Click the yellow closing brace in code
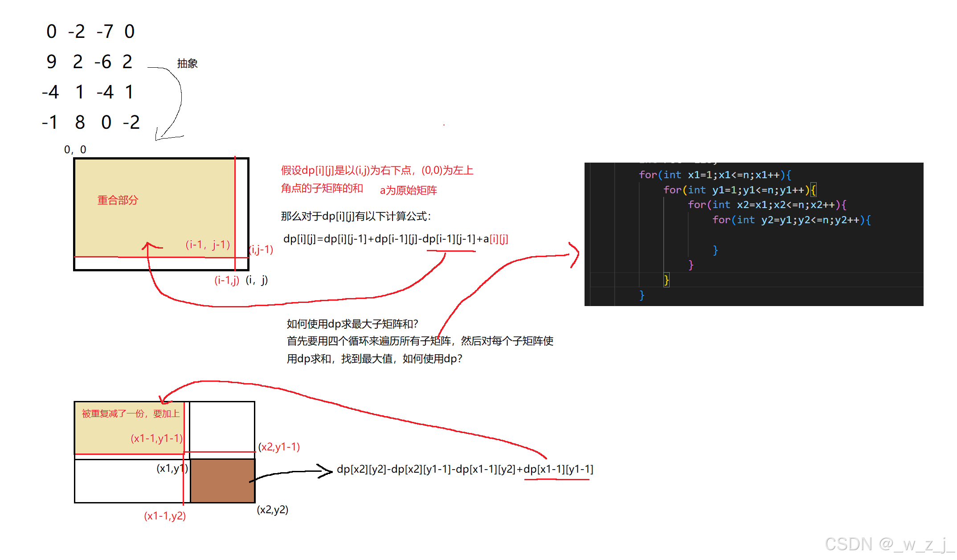957x560 pixels. 666,280
